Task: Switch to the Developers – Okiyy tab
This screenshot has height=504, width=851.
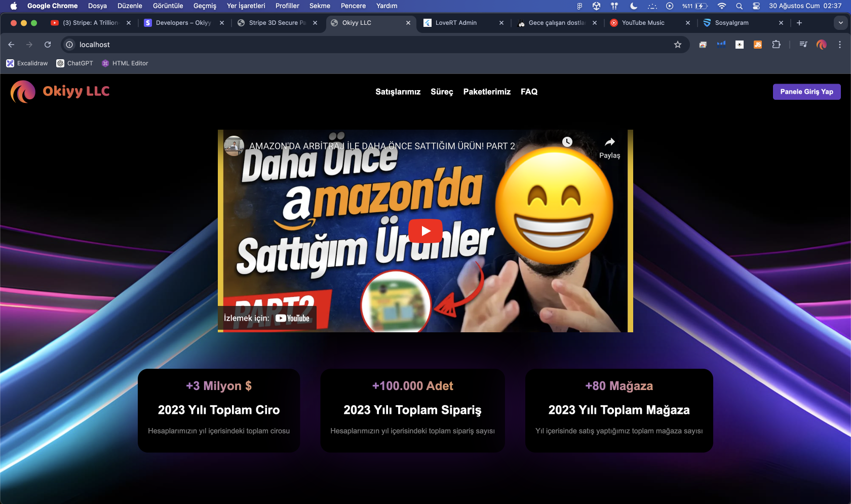Action: (x=183, y=23)
